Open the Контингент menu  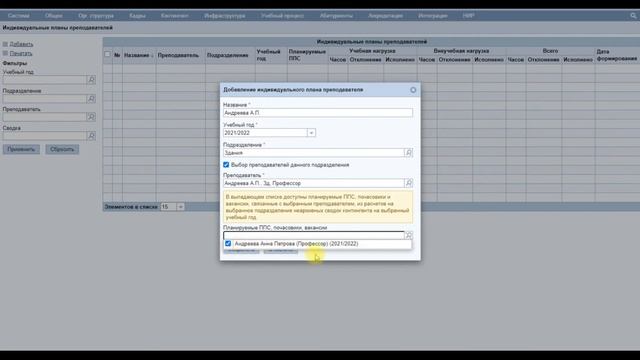pyautogui.click(x=175, y=16)
